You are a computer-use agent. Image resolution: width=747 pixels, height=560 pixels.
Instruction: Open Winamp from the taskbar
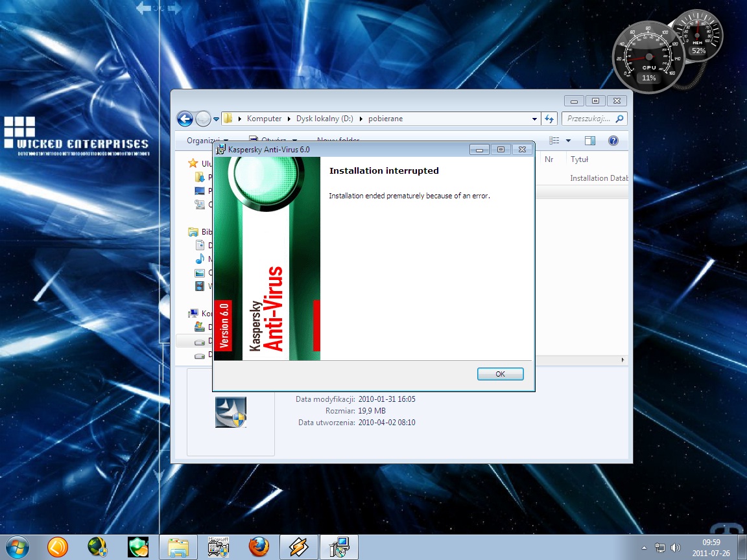tap(299, 547)
